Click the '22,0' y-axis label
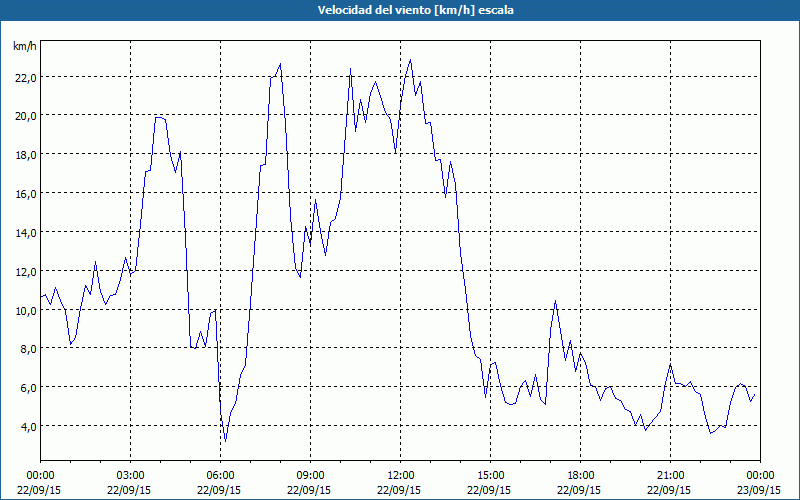800x500 pixels. coord(26,78)
